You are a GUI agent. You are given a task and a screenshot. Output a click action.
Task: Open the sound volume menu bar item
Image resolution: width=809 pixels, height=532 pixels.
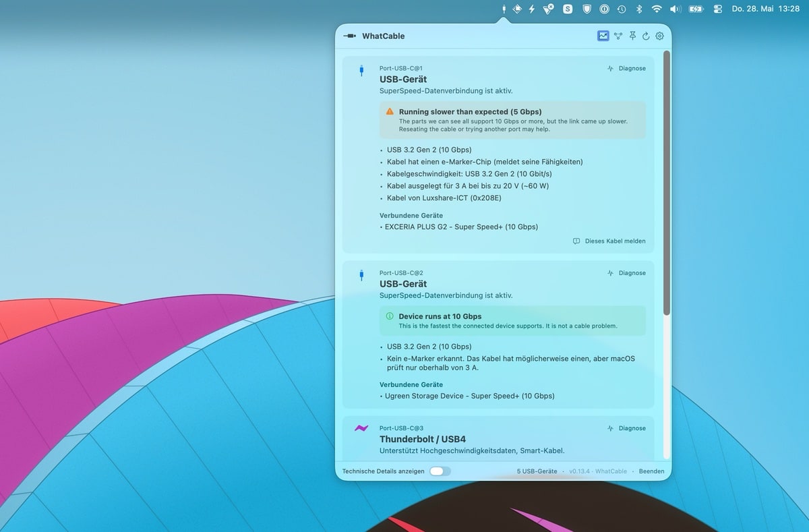tap(676, 9)
